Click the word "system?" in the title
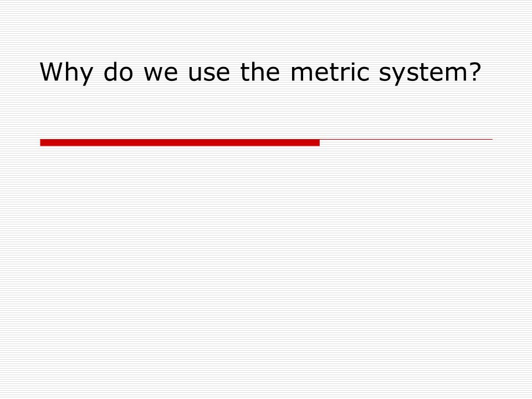 (430, 73)
